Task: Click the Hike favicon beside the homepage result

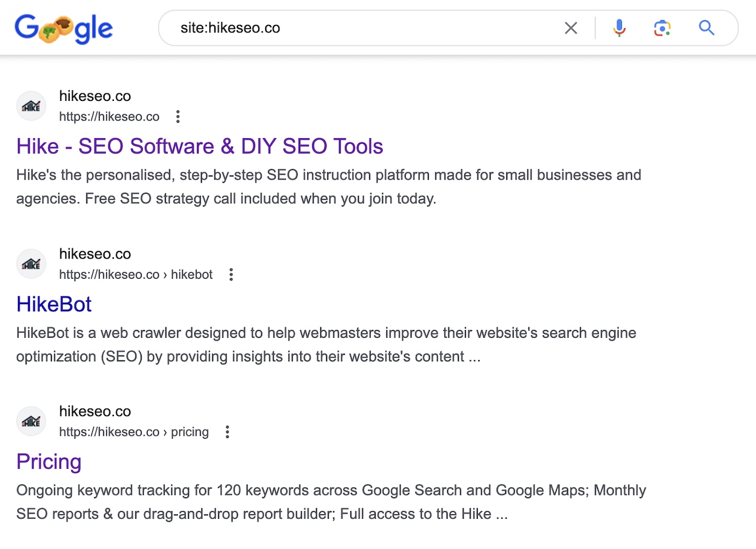Action: [x=31, y=106]
